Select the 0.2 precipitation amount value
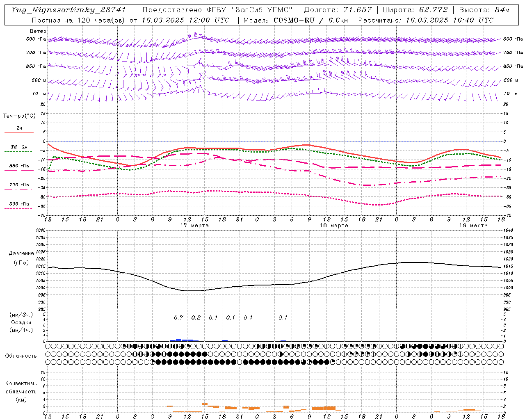 [x=196, y=317]
